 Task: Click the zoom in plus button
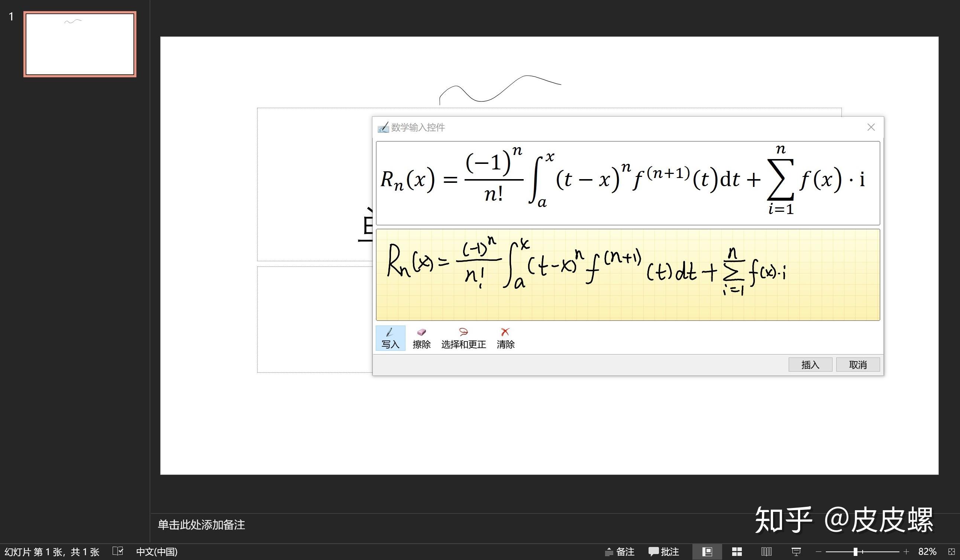coord(906,551)
